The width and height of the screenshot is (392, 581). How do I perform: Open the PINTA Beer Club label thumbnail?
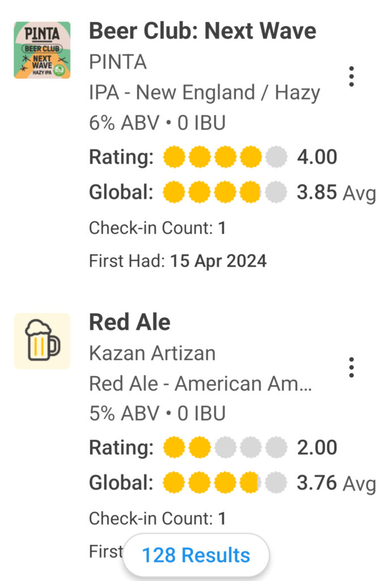pyautogui.click(x=42, y=50)
